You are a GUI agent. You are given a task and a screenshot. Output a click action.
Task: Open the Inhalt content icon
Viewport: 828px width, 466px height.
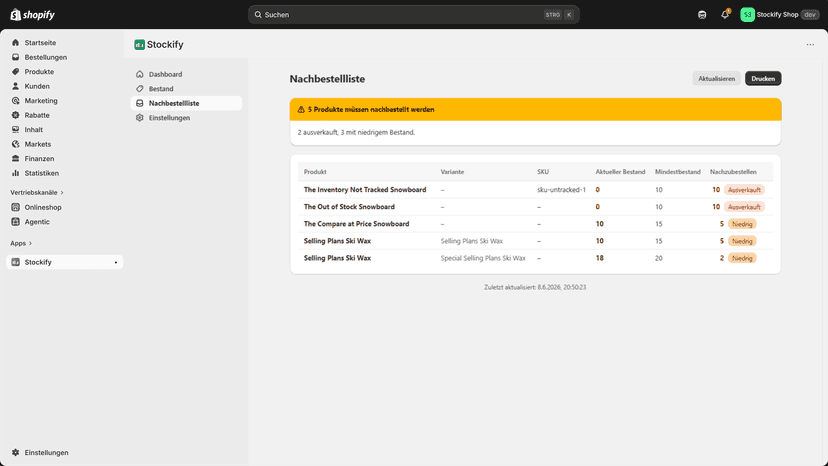coord(15,129)
